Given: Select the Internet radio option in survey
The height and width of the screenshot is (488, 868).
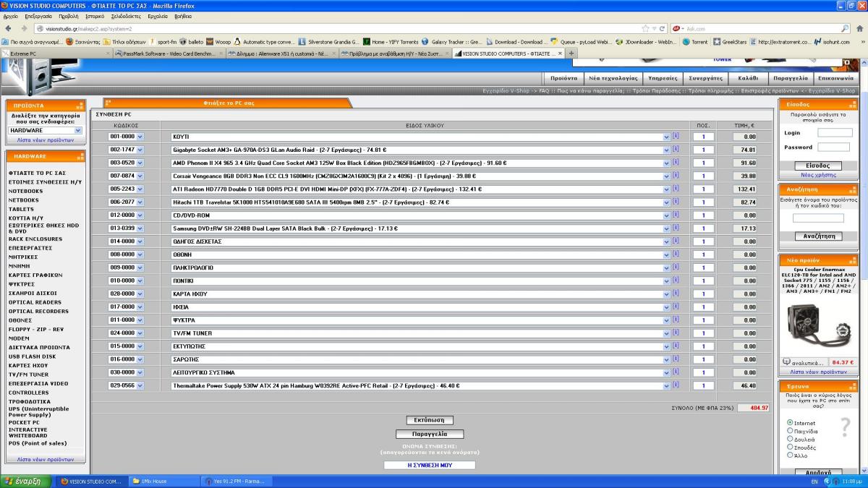Looking at the screenshot, I should (x=790, y=423).
